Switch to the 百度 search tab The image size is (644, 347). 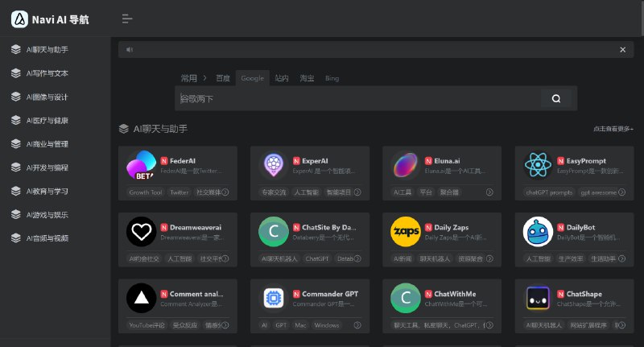[x=223, y=78]
